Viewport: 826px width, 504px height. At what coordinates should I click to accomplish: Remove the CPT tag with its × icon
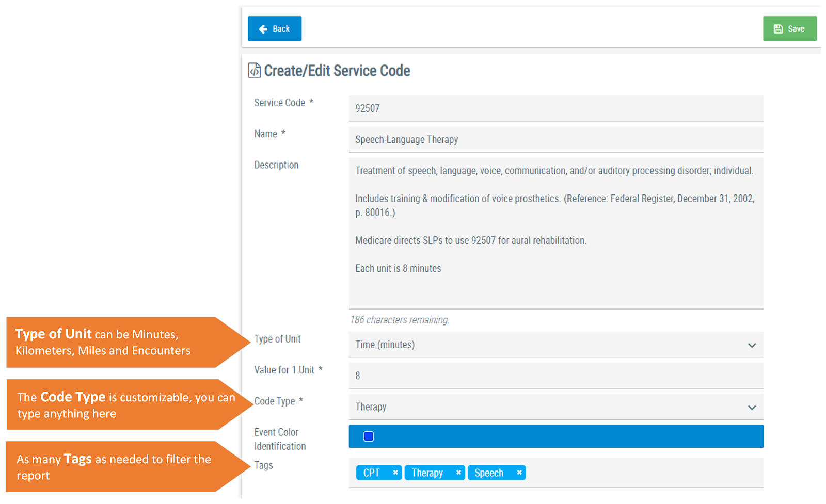pyautogui.click(x=395, y=472)
